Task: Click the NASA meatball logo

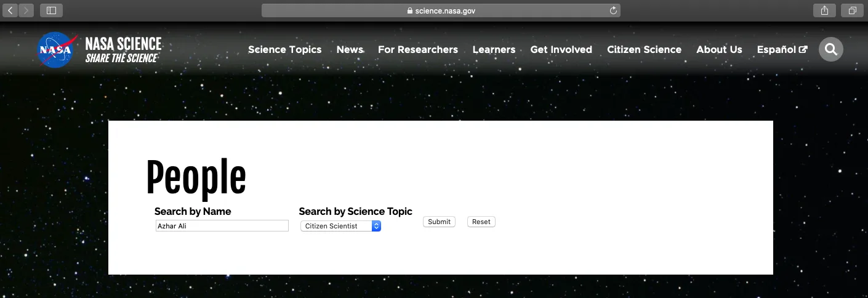Action: coord(57,50)
